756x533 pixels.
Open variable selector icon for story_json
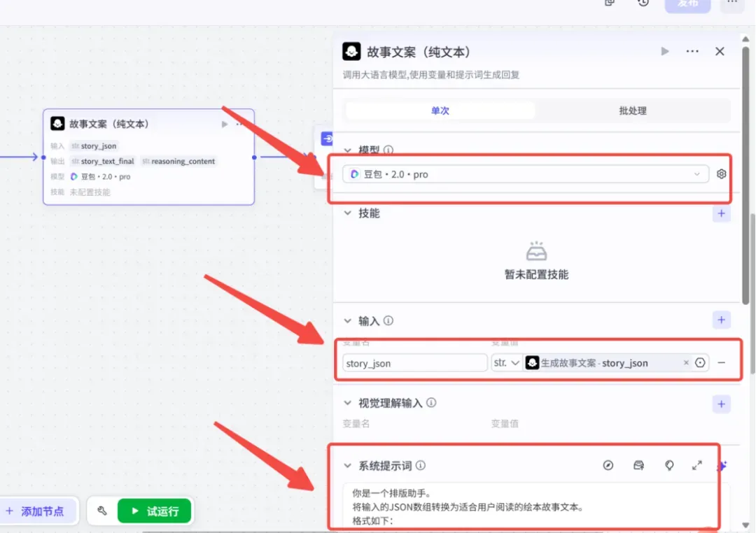700,362
